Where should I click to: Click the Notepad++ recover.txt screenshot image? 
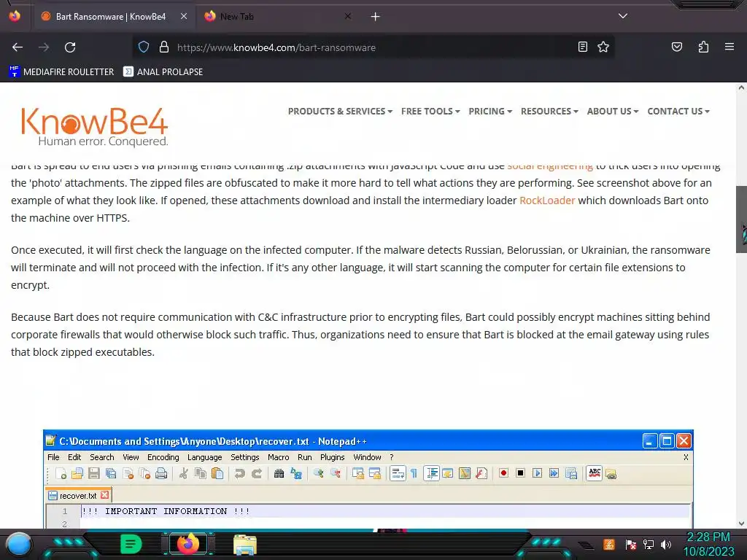coord(368,479)
